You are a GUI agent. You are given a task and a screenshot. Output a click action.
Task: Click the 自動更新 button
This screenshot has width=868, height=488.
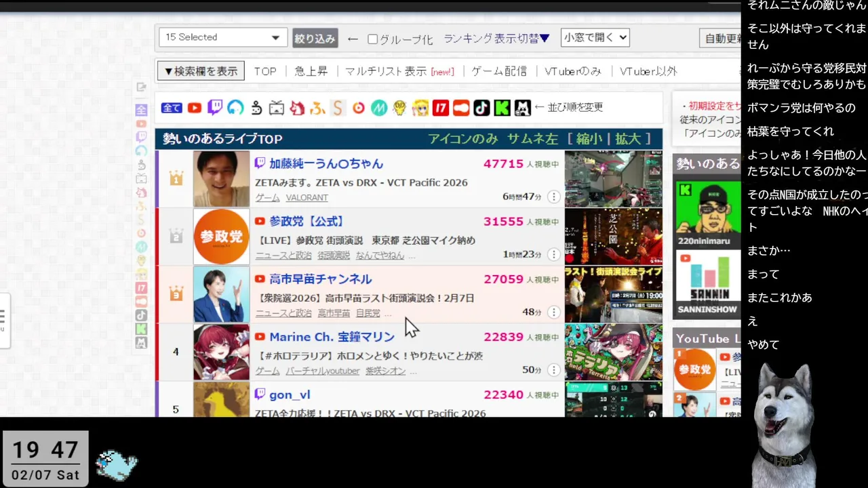pos(721,38)
